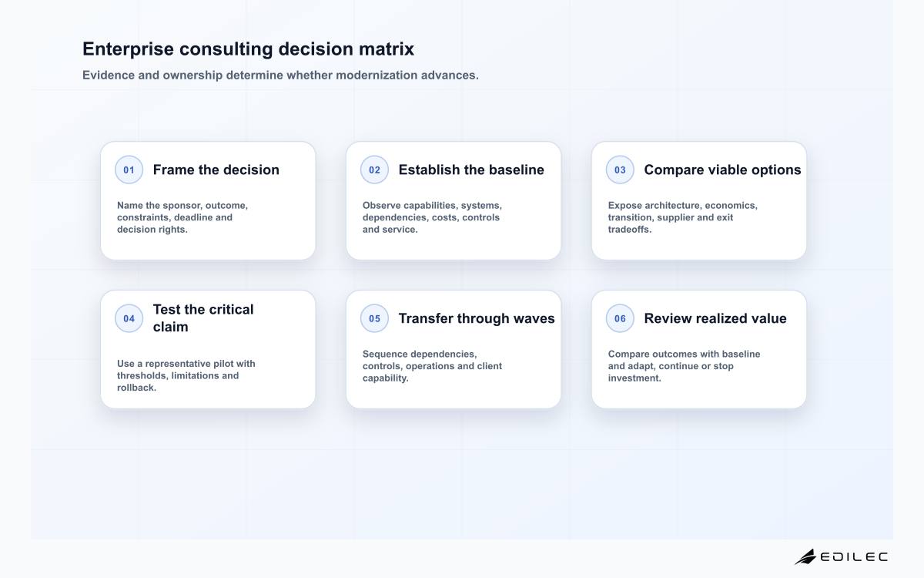This screenshot has width=924, height=578.
Task: Click the 04 step number badge
Action: pos(129,318)
